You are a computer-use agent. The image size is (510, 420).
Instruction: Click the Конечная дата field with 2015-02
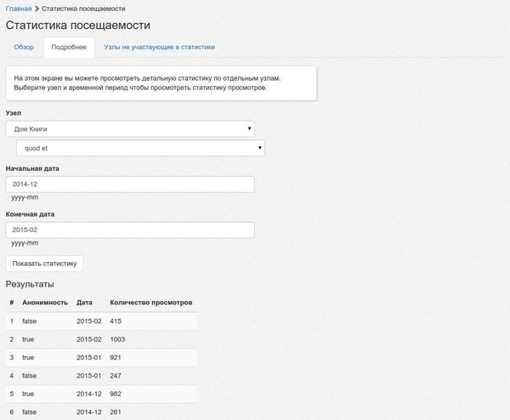[x=130, y=230]
